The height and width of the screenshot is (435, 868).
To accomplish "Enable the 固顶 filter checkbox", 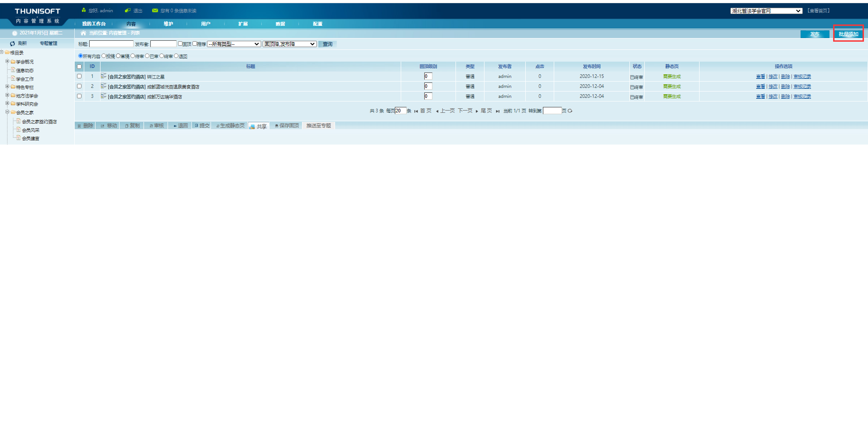I will point(180,43).
